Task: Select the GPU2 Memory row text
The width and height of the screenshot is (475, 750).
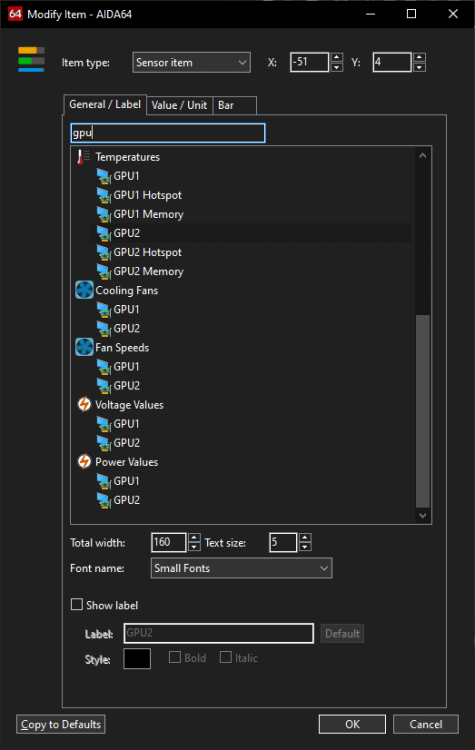Action: [148, 272]
